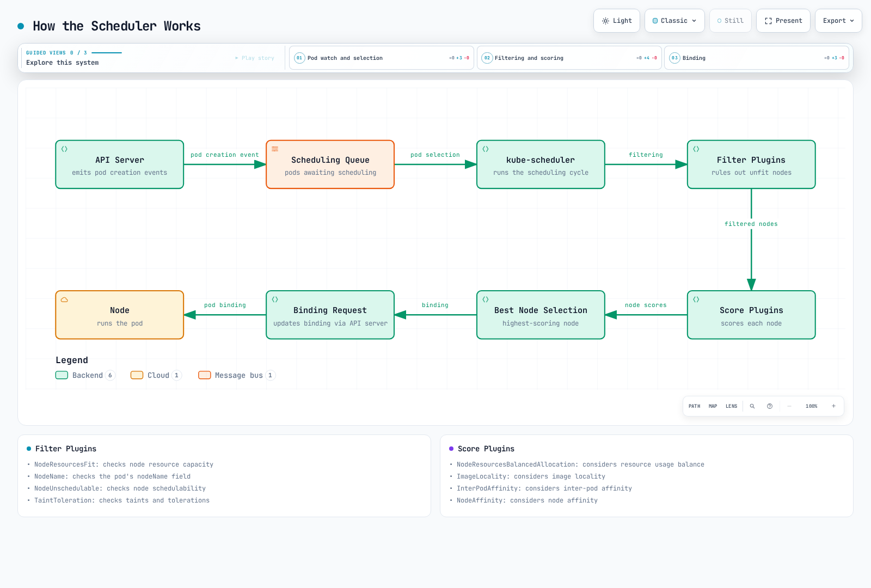Screen dimensions: 871x588
Task: Click the 'pod binding' edge label
Action: click(225, 305)
